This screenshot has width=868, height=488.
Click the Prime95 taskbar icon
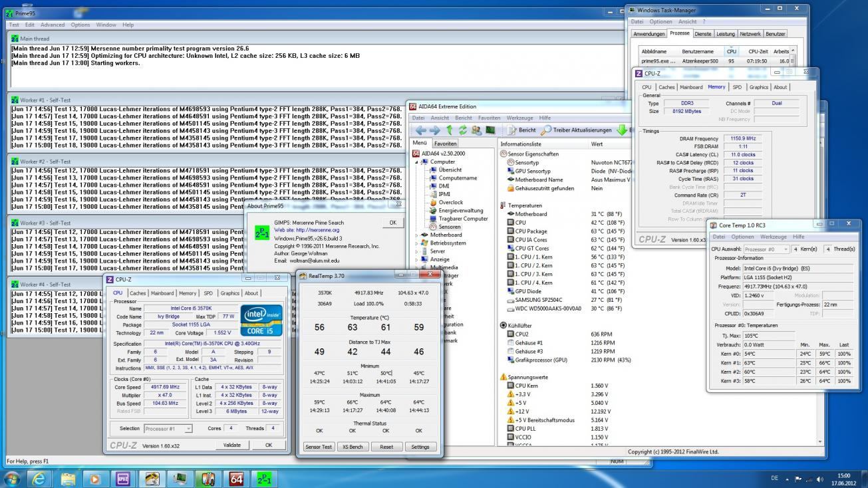point(265,477)
